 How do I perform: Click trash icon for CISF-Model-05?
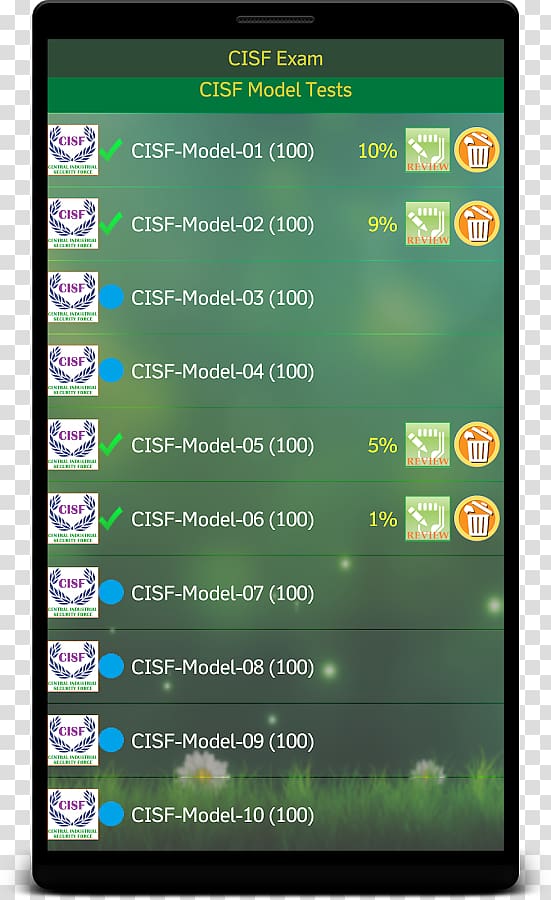477,444
